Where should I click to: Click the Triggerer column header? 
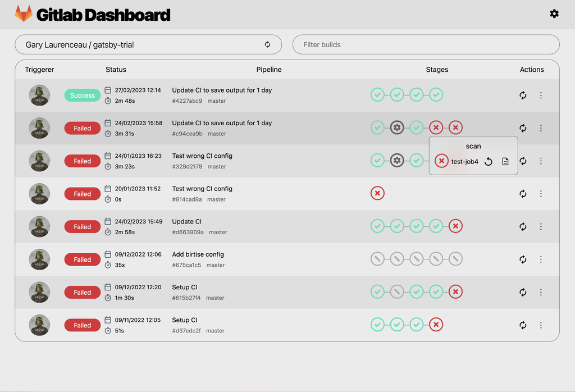[x=39, y=69]
